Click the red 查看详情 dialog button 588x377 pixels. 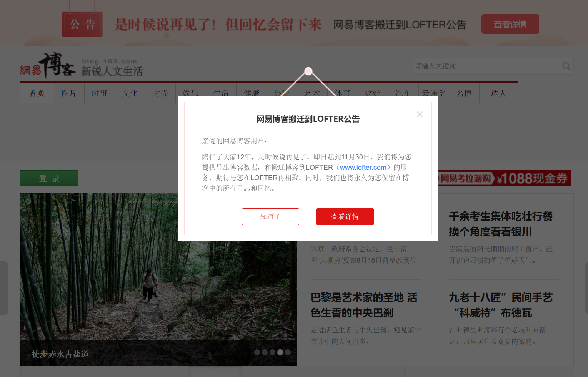(345, 217)
